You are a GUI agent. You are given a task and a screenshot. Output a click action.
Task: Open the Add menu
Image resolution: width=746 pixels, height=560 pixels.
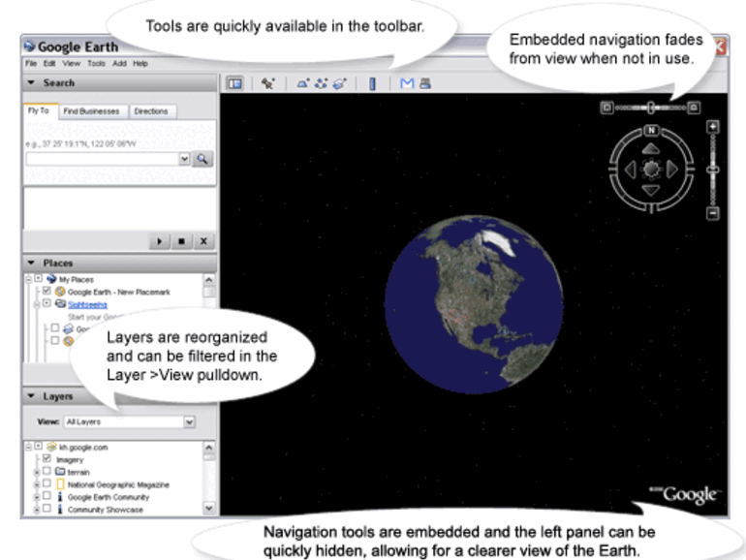pyautogui.click(x=119, y=63)
